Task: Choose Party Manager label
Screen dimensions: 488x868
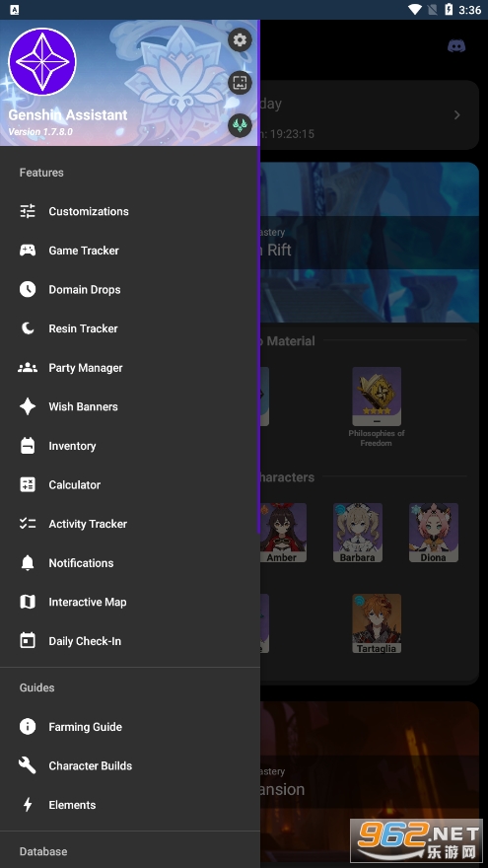Action: click(86, 368)
